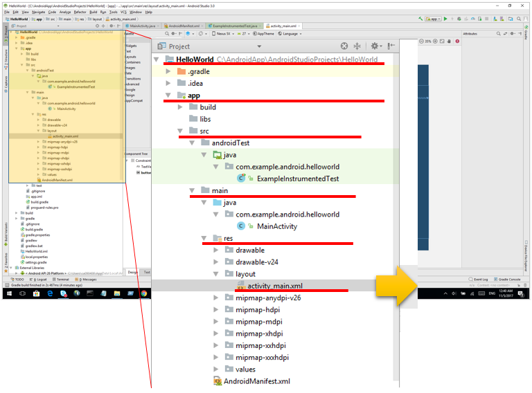
Task: Run the app with the green play icon
Action: (x=445, y=19)
